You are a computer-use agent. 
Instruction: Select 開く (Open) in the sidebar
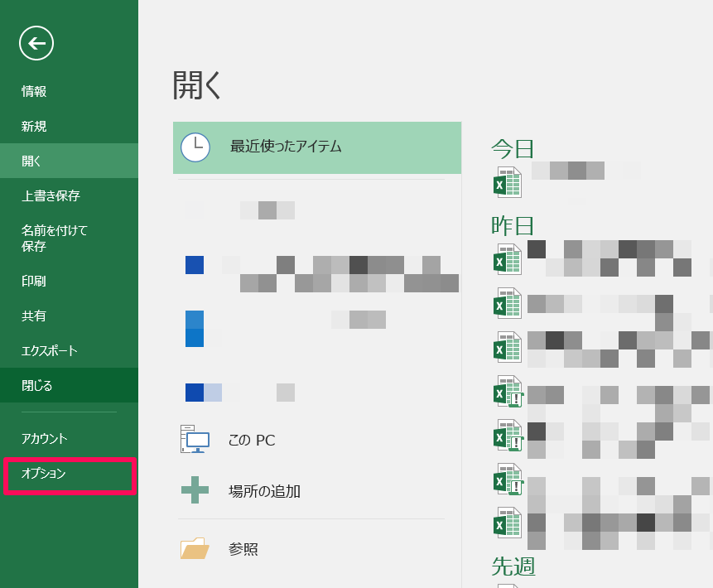coord(31,161)
